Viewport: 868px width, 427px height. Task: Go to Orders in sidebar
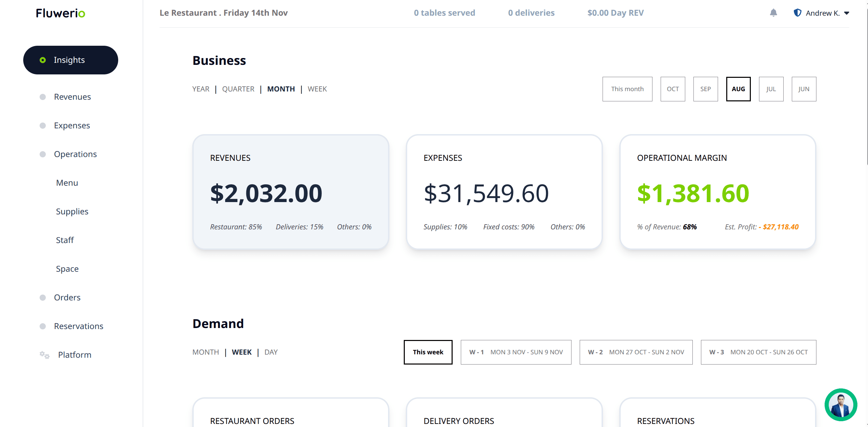coord(67,298)
